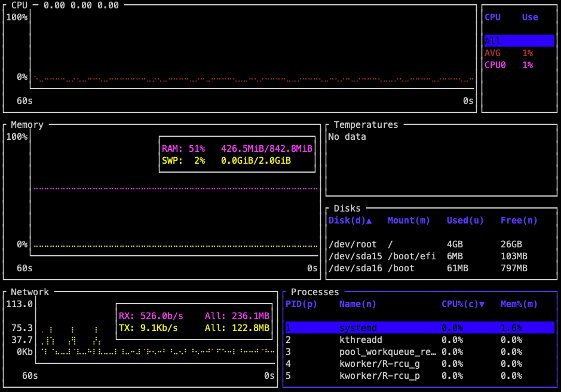Screen dimensions: 561x392
Task: Select the pool_workqueue_re process row
Action: 419,352
